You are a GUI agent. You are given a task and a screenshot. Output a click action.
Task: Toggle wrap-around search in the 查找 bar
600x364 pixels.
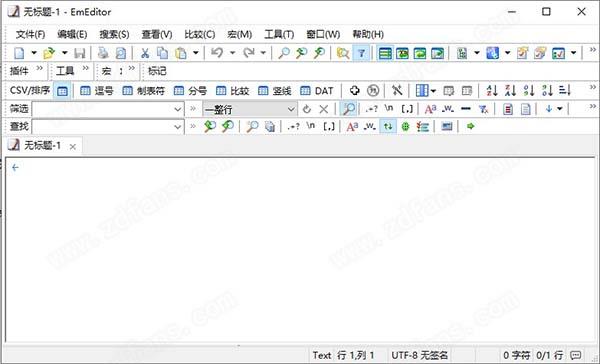point(388,126)
